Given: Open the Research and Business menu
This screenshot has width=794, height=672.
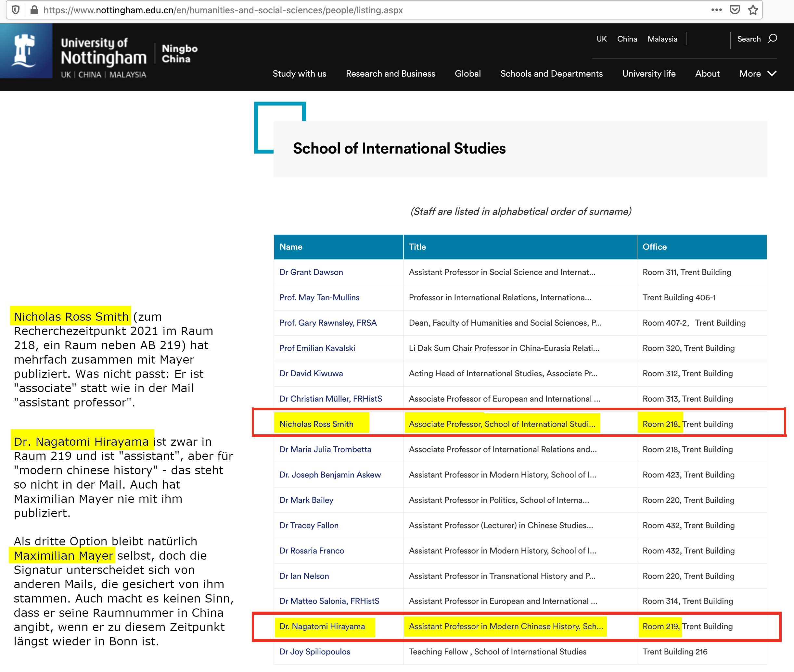Looking at the screenshot, I should (390, 73).
